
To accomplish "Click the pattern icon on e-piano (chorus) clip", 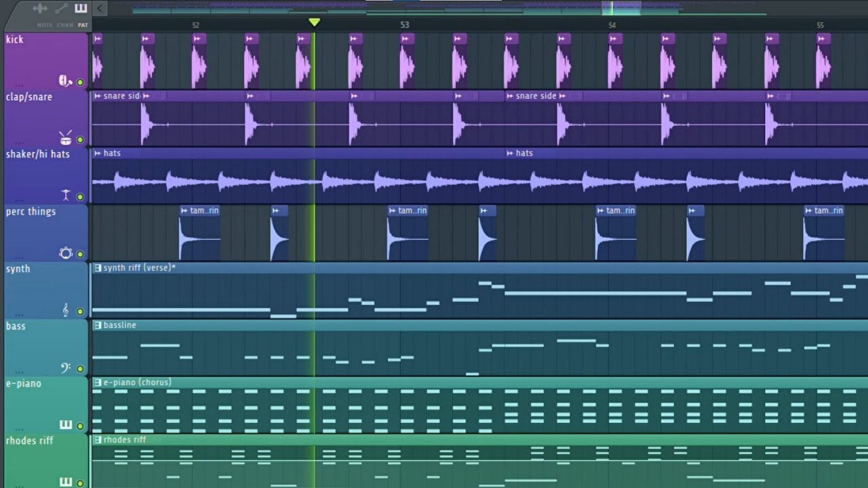I will click(98, 382).
